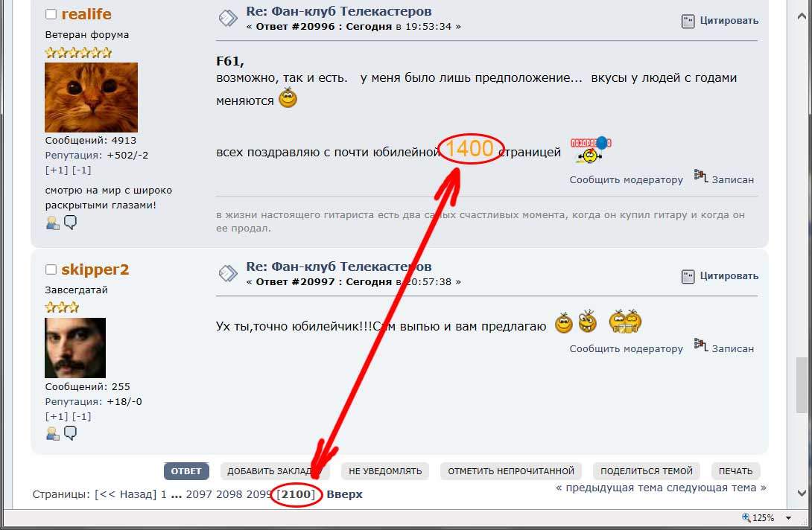Click the congratulation balloon smiley
This screenshot has width=812, height=530.
(591, 150)
